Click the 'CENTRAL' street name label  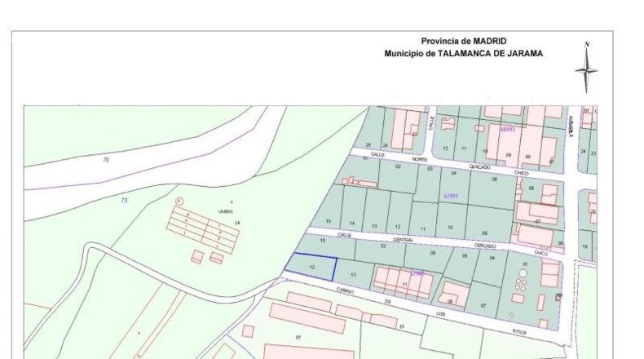click(404, 239)
